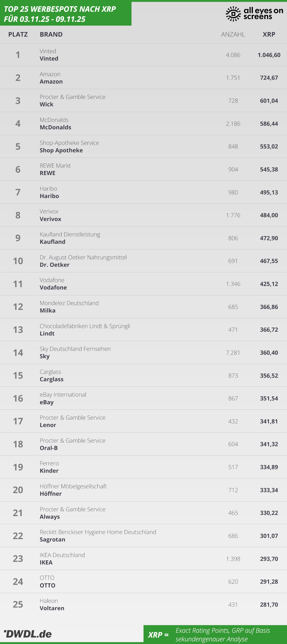Click the Wick brand entry
The width and height of the screenshot is (287, 644).
[x=46, y=104]
